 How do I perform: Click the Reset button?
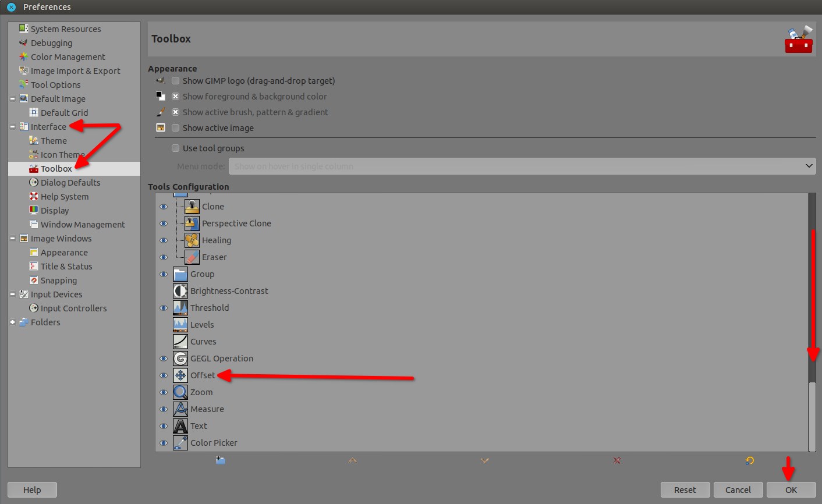point(685,490)
